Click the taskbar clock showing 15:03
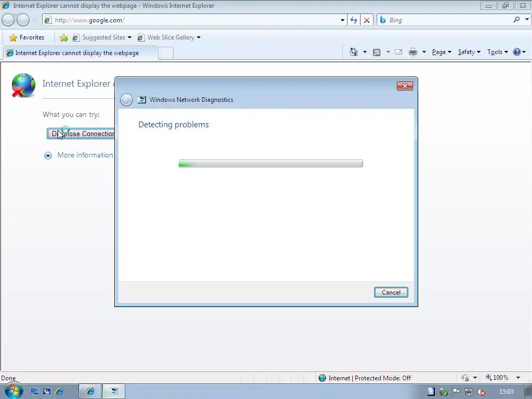The image size is (532, 399). (506, 392)
